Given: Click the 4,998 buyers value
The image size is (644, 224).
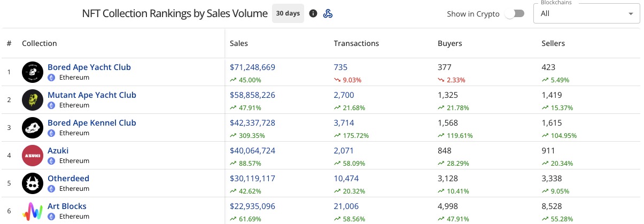Looking at the screenshot, I should (448, 206).
